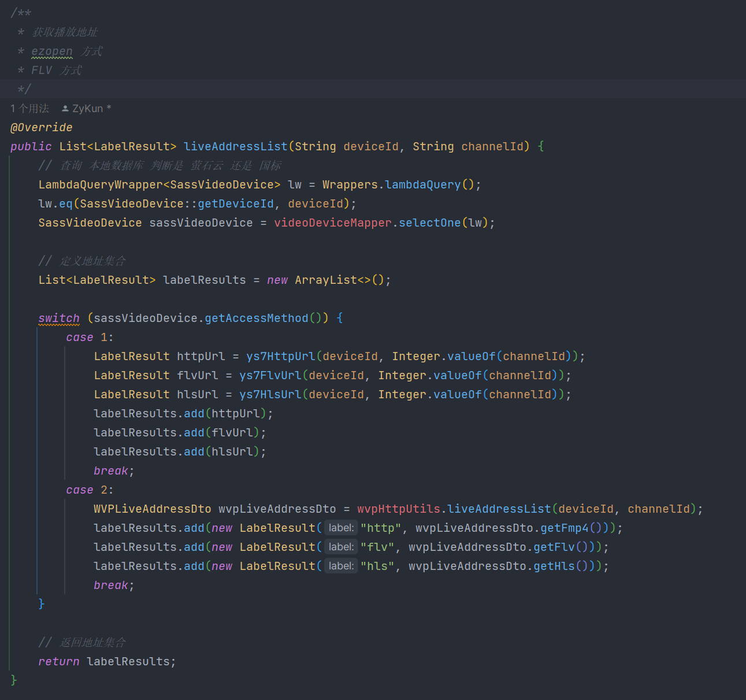Click the person icon beside ZyKun
The width and height of the screenshot is (746, 700).
tap(65, 109)
